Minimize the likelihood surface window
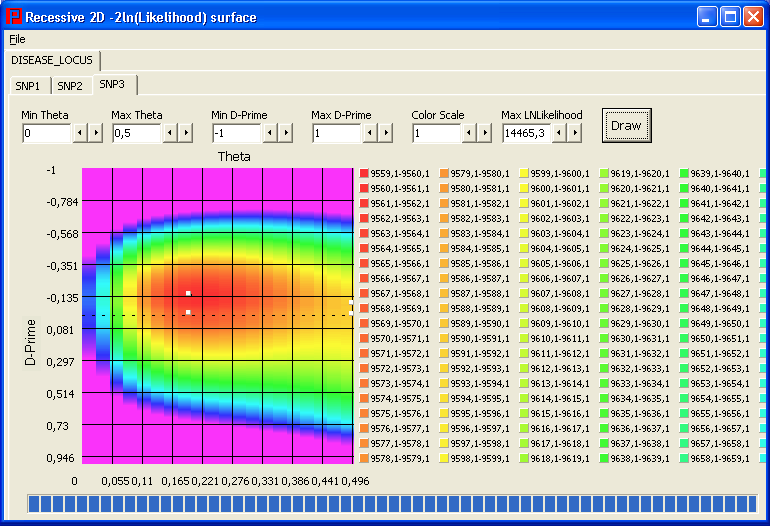The image size is (770, 526). coord(707,17)
